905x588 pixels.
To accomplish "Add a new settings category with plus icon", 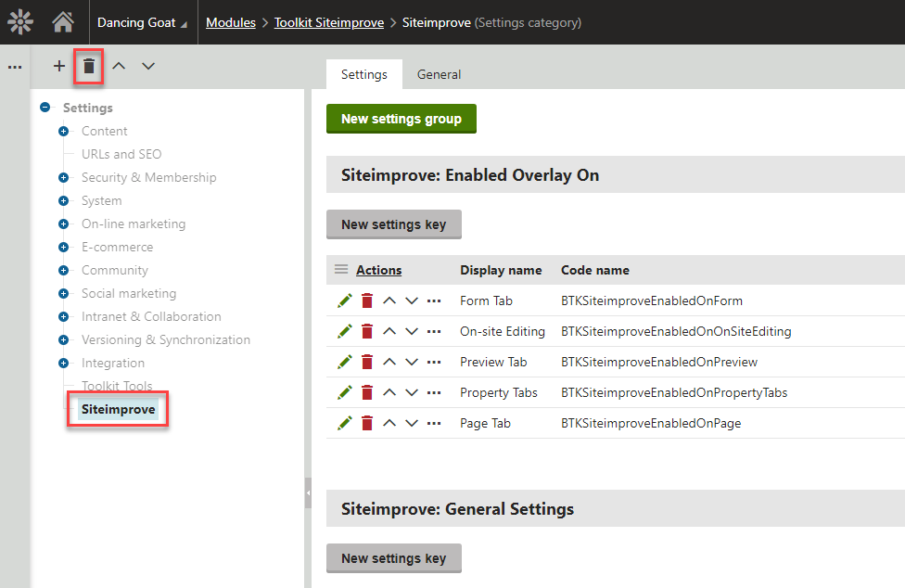I will coord(58,66).
